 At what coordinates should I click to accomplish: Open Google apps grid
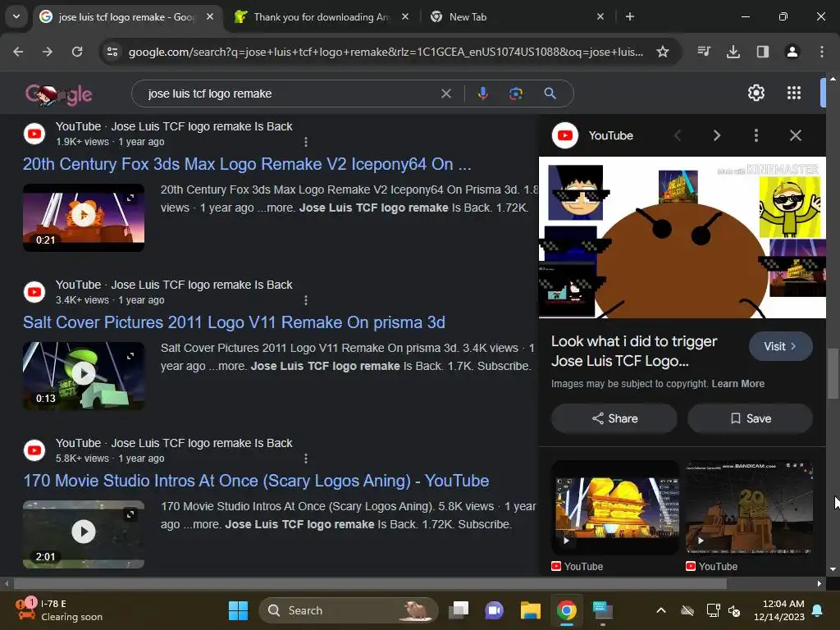[794, 94]
